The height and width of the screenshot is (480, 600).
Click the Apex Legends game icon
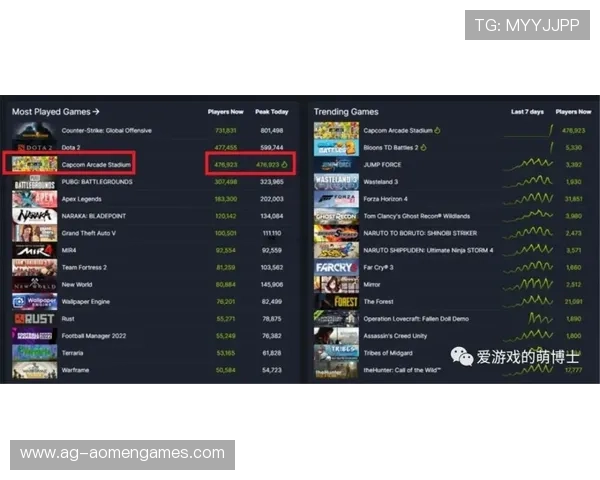tap(34, 198)
